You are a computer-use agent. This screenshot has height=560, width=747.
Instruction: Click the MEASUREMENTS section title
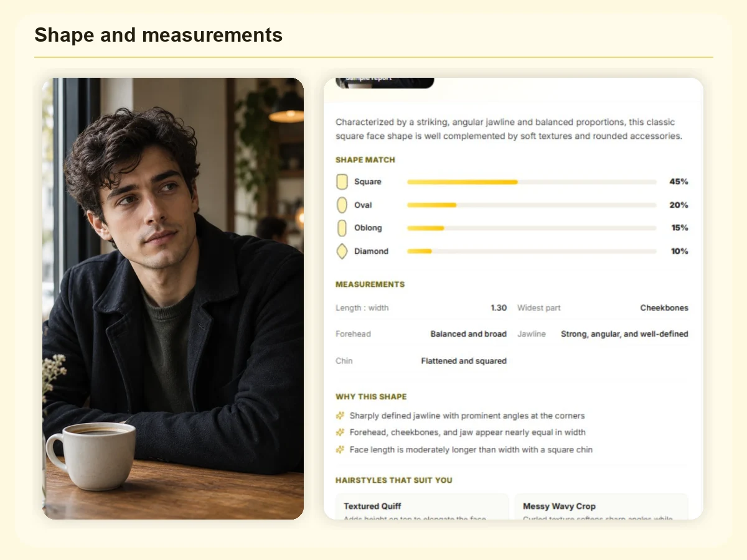(370, 284)
